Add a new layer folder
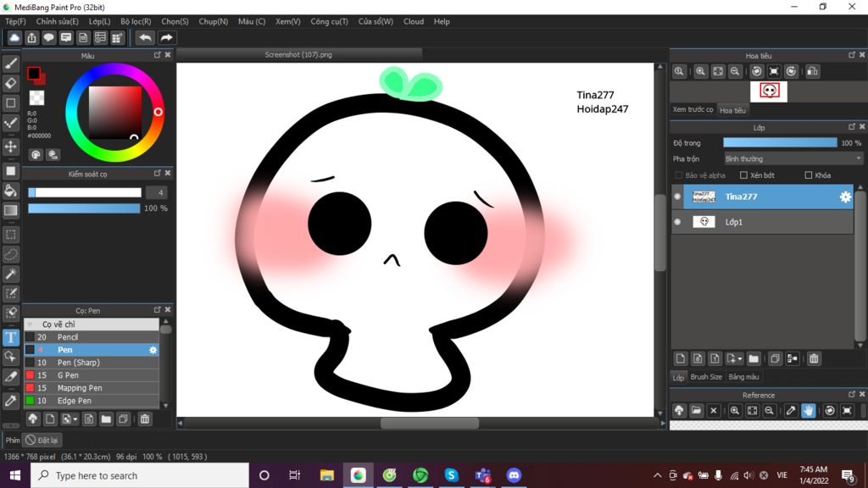The height and width of the screenshot is (488, 868). tap(754, 358)
